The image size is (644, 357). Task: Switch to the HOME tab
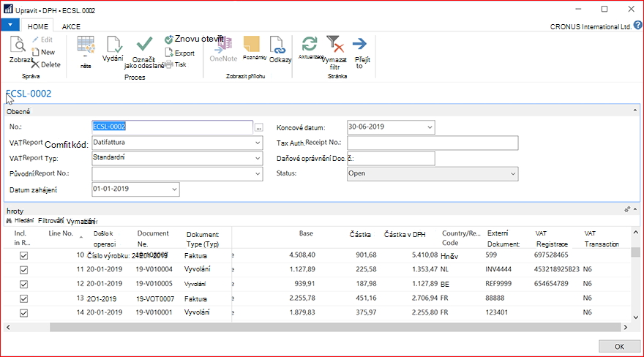pyautogui.click(x=38, y=26)
